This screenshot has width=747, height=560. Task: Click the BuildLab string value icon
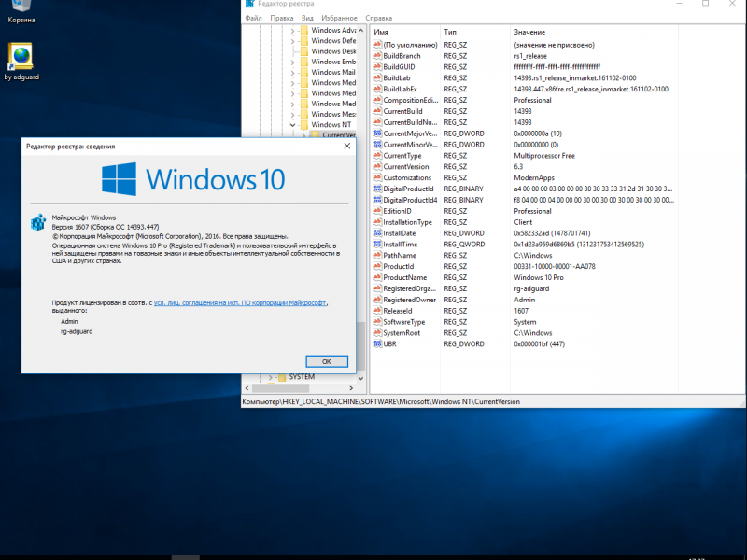[x=377, y=78]
